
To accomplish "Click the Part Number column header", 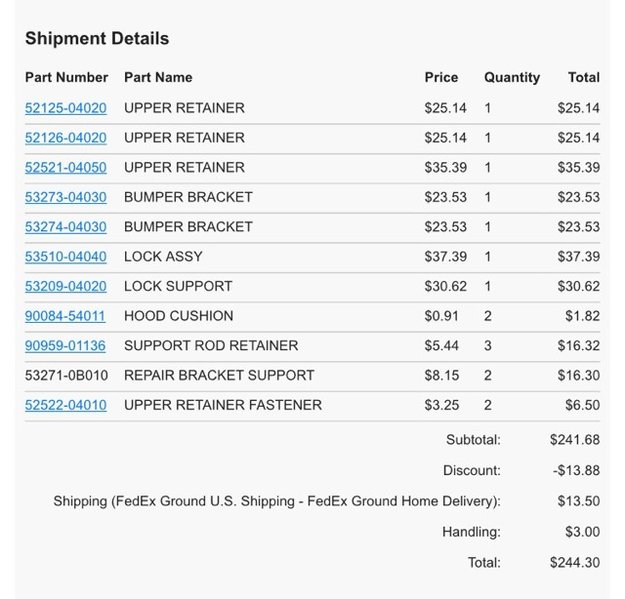I will point(67,77).
